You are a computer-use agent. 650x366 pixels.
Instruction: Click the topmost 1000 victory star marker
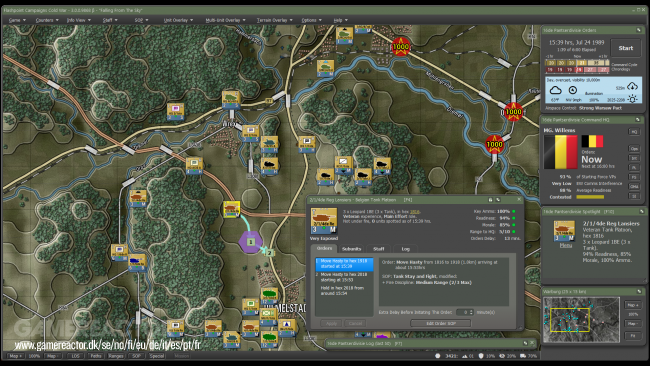[x=400, y=46]
